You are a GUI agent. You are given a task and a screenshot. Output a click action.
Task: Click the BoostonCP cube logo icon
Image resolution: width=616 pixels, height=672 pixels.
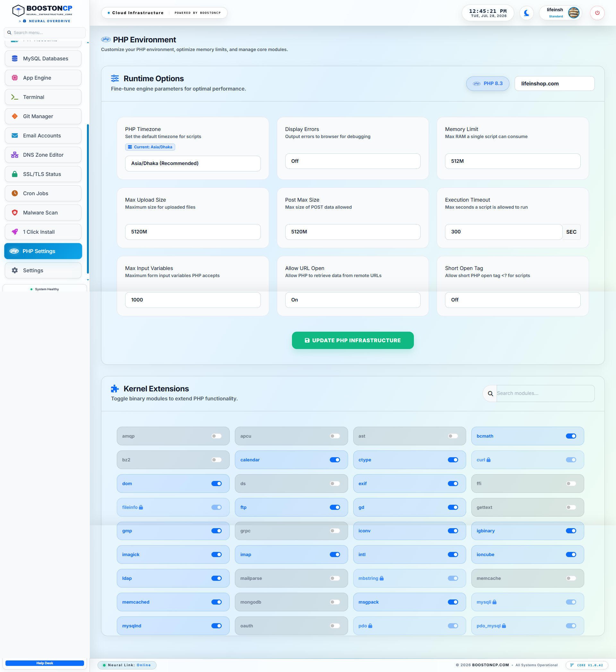point(18,11)
